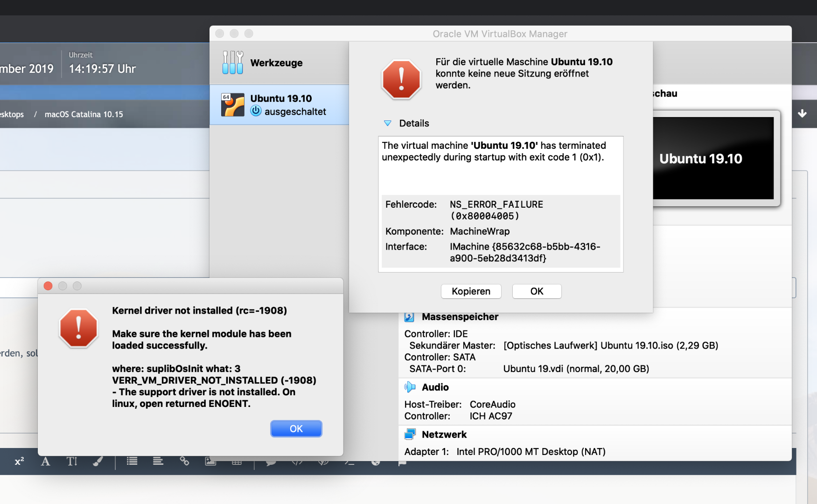This screenshot has height=504, width=817.
Task: Click the Audio speaker icon
Action: coord(410,387)
